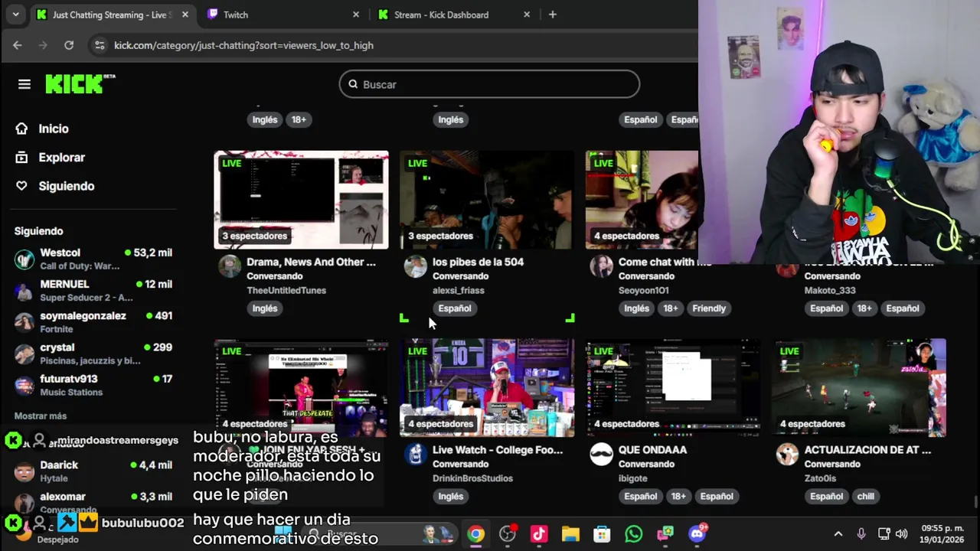Click 18+ tag under ibigote
980x551 pixels.
[678, 496]
